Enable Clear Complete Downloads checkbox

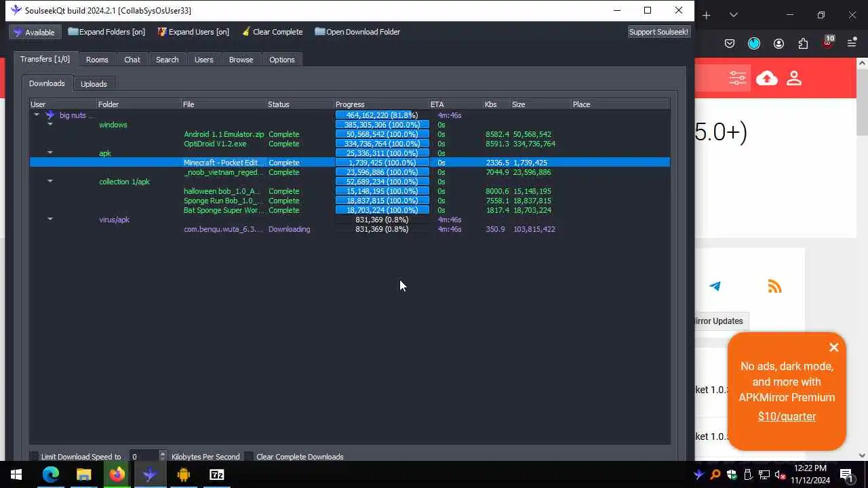click(x=249, y=457)
